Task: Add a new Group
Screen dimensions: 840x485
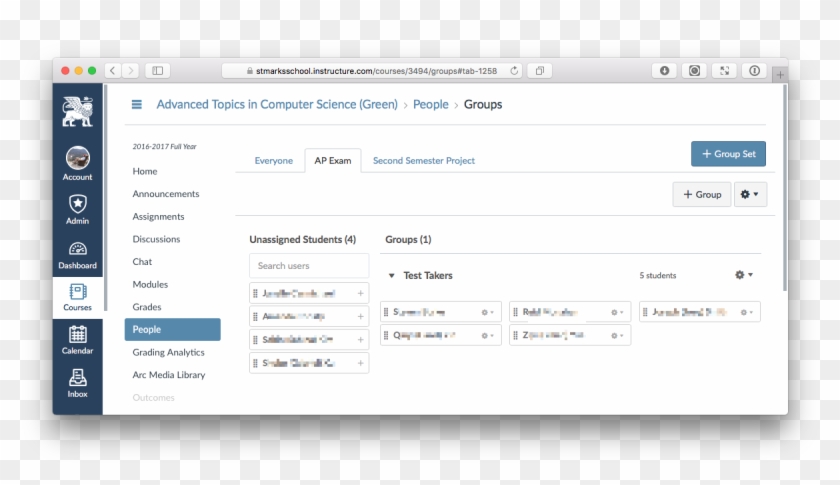Action: pyautogui.click(x=702, y=194)
